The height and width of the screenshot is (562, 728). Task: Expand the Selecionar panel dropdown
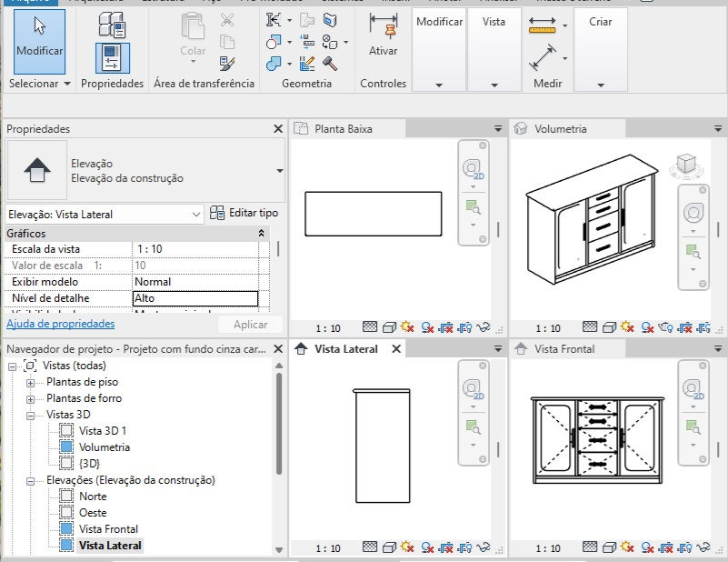(x=67, y=84)
